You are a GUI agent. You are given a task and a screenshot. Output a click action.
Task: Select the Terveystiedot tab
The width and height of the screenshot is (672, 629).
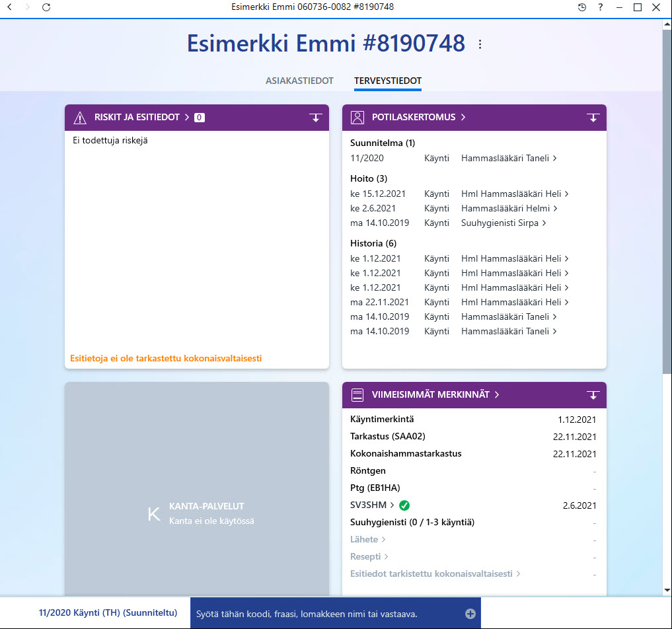pos(387,81)
